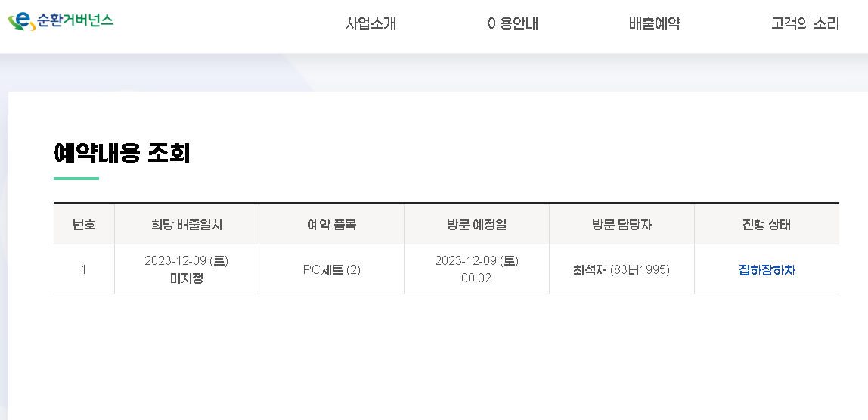Go to the 배출예약 menu
This screenshot has width=868, height=420.
(x=655, y=23)
